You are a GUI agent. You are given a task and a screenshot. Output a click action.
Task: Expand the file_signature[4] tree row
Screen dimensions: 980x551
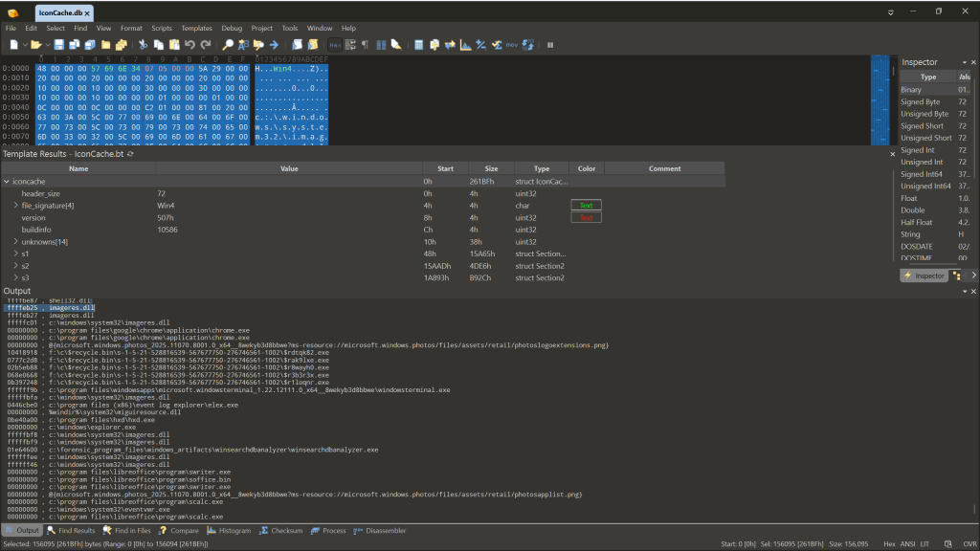coord(15,206)
